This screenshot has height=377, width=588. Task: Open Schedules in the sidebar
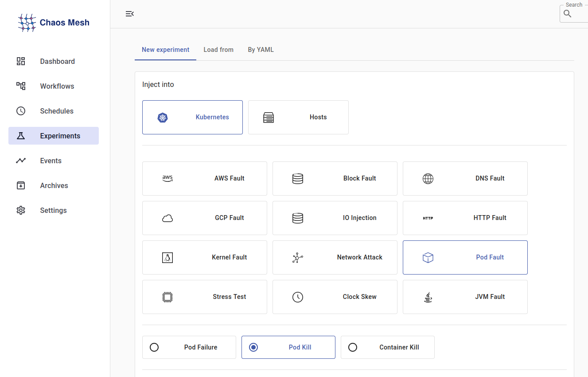click(x=54, y=111)
